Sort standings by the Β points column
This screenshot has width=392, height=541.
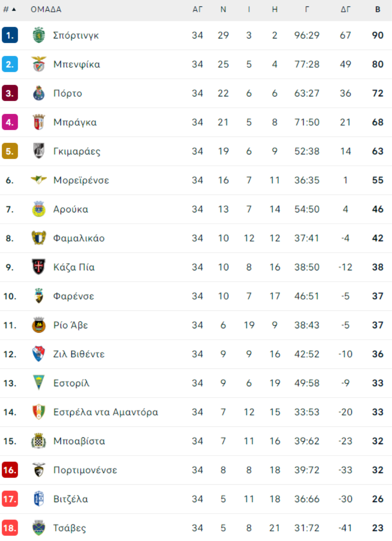click(x=378, y=10)
